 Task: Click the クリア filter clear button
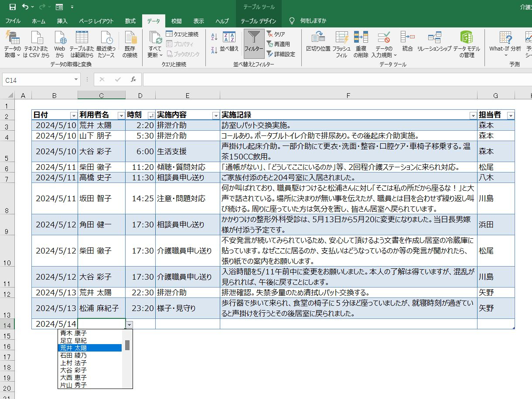pyautogui.click(x=276, y=34)
